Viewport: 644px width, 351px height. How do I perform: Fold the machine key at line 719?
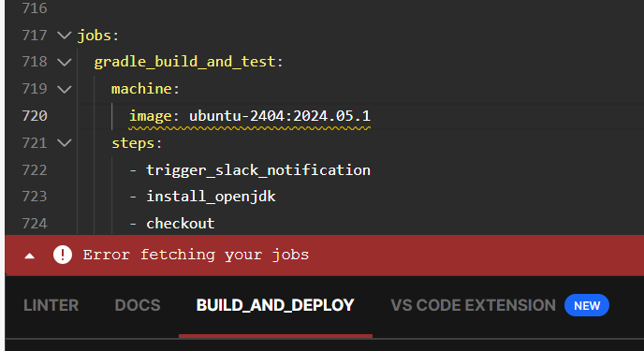click(64, 89)
